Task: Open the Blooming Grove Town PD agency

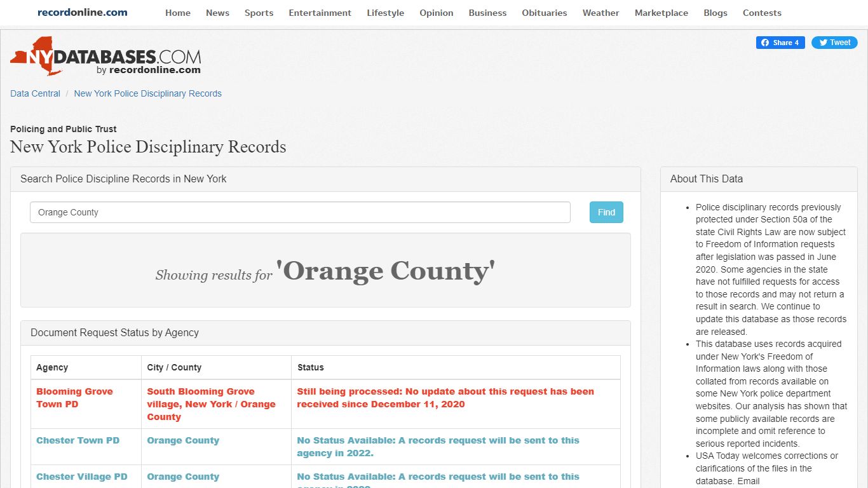Action: click(74, 398)
